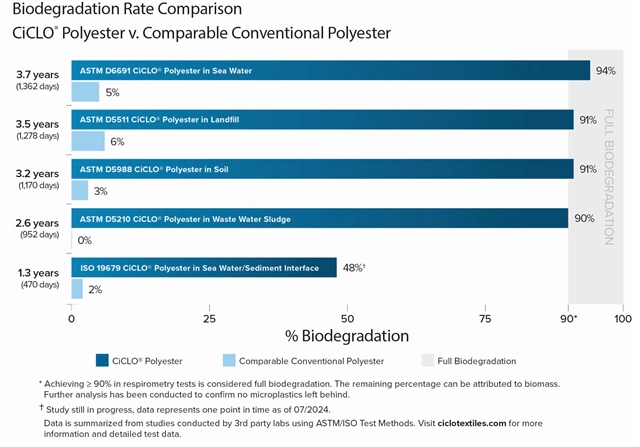Click the 48% value label
640x447 pixels.
[x=355, y=267]
